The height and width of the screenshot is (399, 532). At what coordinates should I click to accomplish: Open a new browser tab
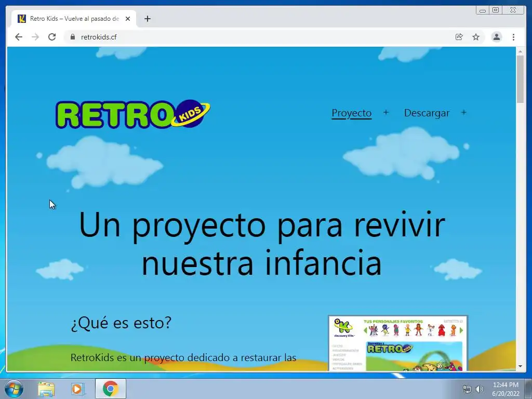click(x=147, y=19)
